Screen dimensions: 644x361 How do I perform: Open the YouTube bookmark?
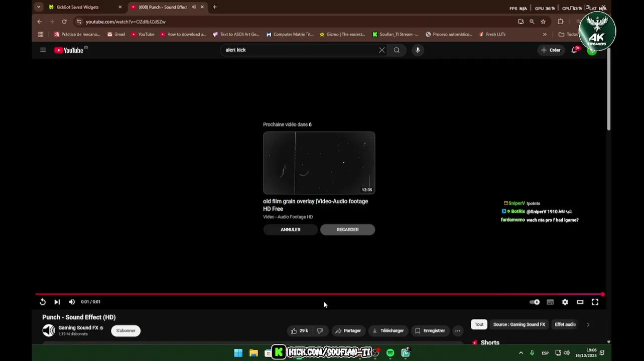pos(143,35)
